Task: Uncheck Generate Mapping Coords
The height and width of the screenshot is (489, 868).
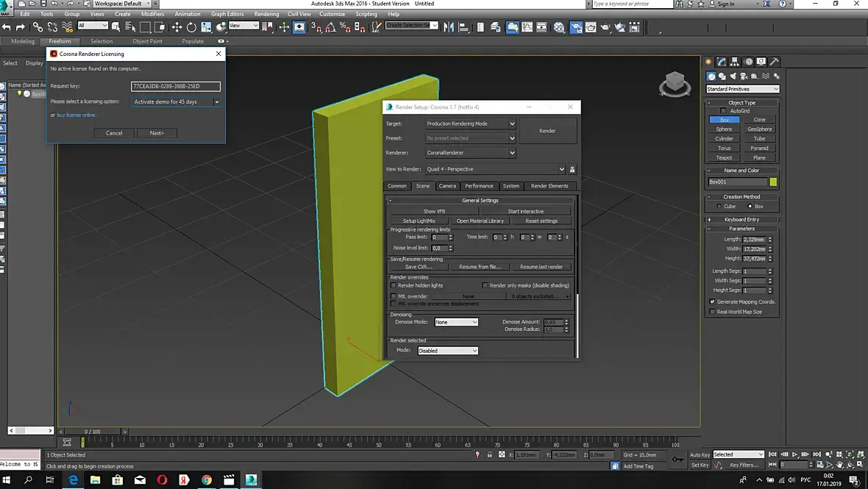Action: pos(712,301)
